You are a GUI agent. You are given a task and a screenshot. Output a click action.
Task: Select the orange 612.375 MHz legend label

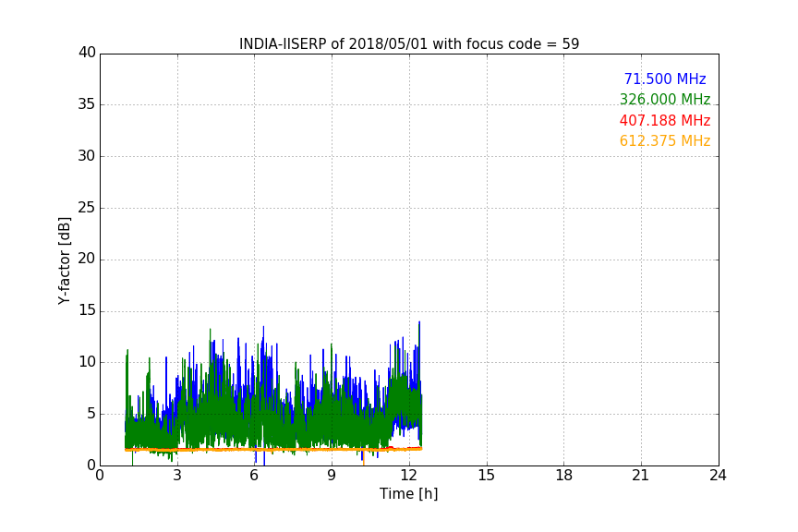[665, 141]
